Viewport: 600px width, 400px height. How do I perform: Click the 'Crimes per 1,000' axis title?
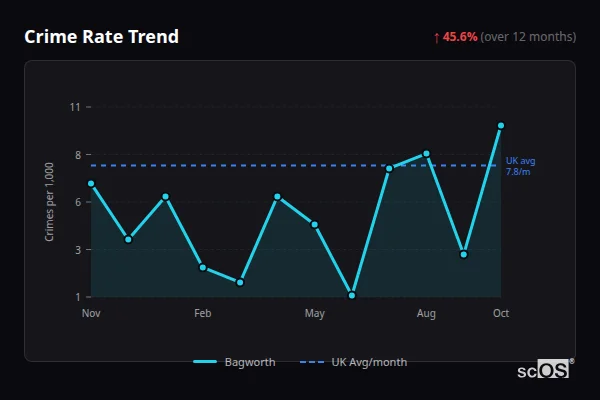(49, 202)
